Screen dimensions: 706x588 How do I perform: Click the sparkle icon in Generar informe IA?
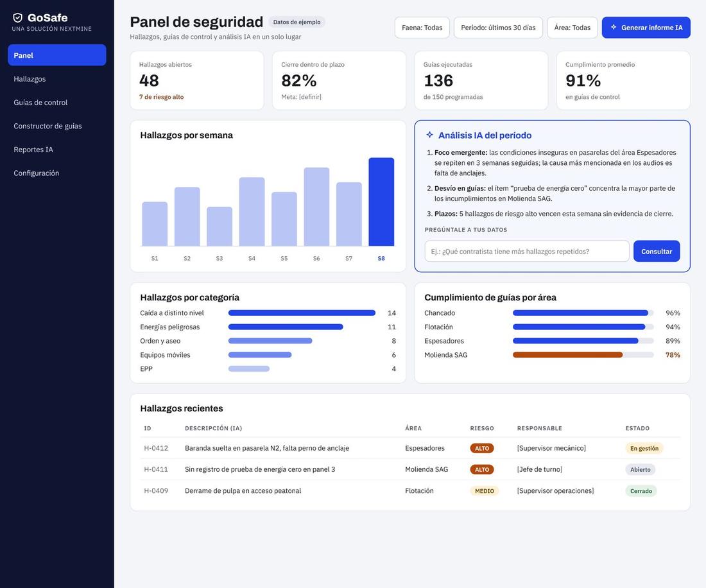pyautogui.click(x=613, y=27)
